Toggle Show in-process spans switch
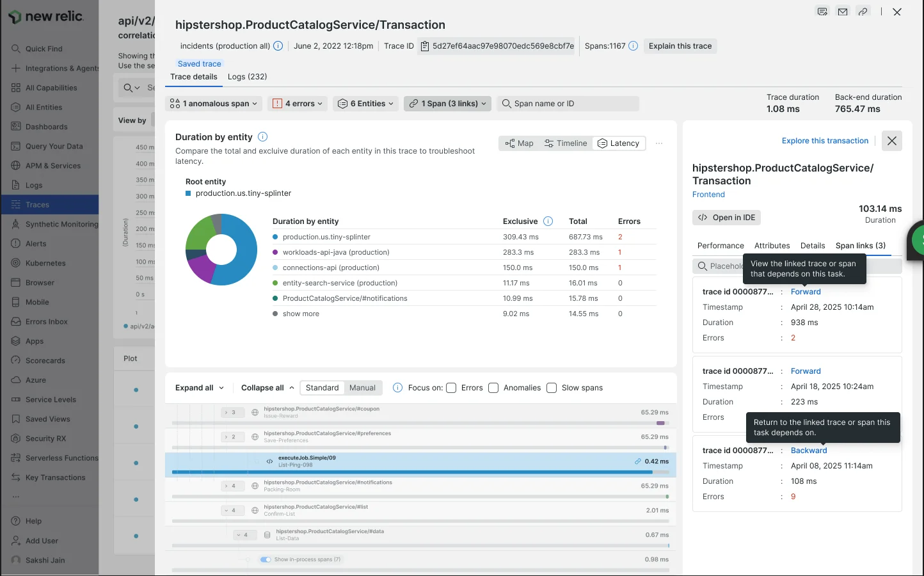The height and width of the screenshot is (576, 924). pos(266,559)
